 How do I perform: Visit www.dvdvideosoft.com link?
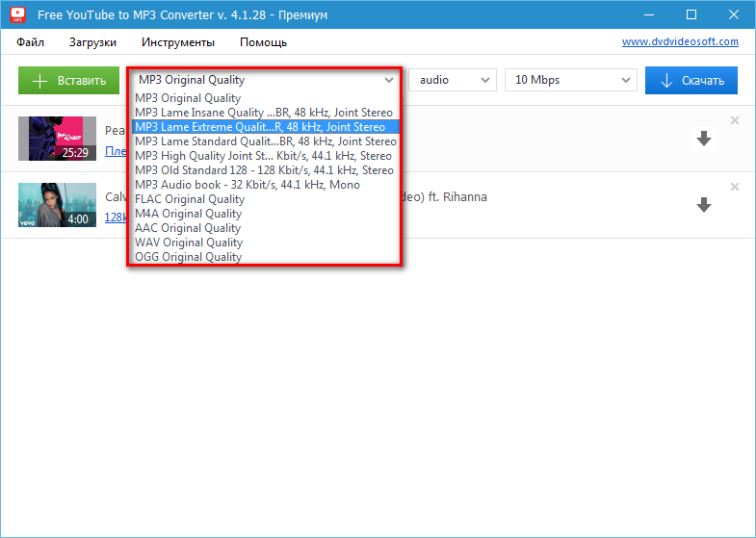pyautogui.click(x=680, y=42)
